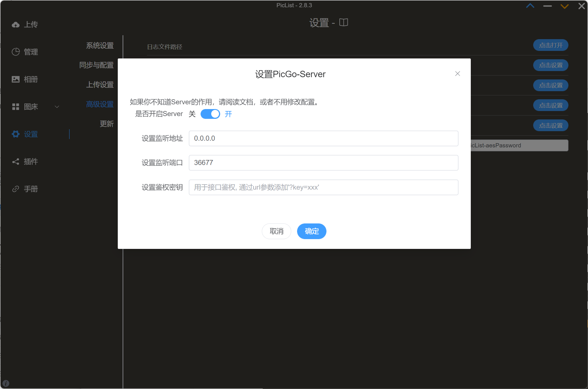
Task: Click the 设置监听端口 input field
Action: [x=323, y=163]
